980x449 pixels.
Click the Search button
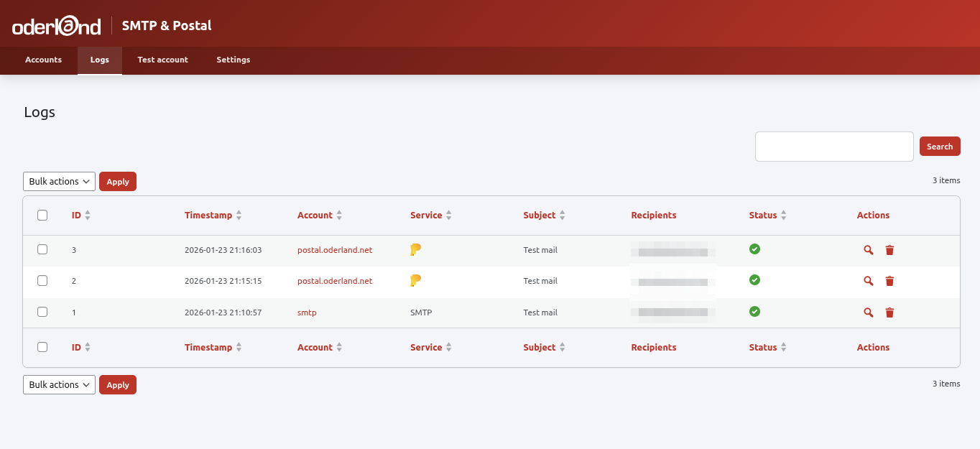coord(940,146)
